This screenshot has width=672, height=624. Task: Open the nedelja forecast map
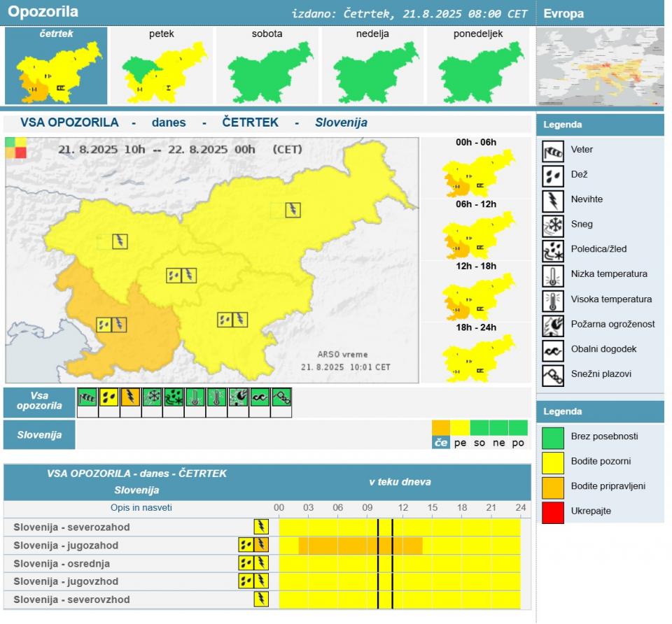[372, 66]
